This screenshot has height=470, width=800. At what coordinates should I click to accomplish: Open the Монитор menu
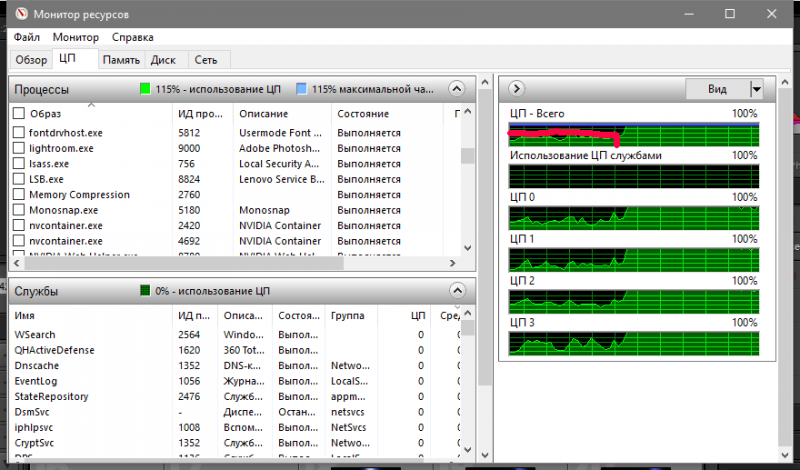(76, 37)
